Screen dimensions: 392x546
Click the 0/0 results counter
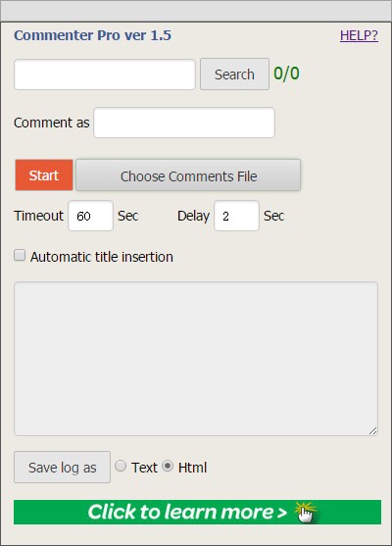[x=286, y=74]
